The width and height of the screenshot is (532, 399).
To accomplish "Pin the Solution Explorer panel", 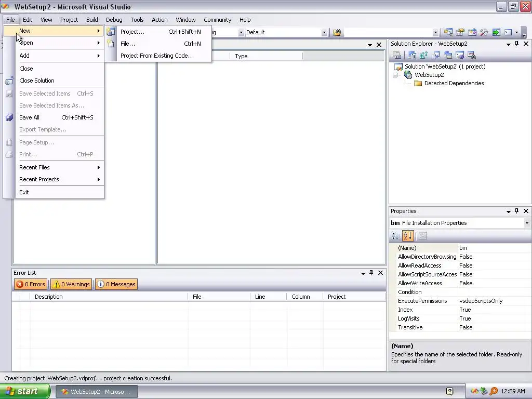I will point(517,44).
